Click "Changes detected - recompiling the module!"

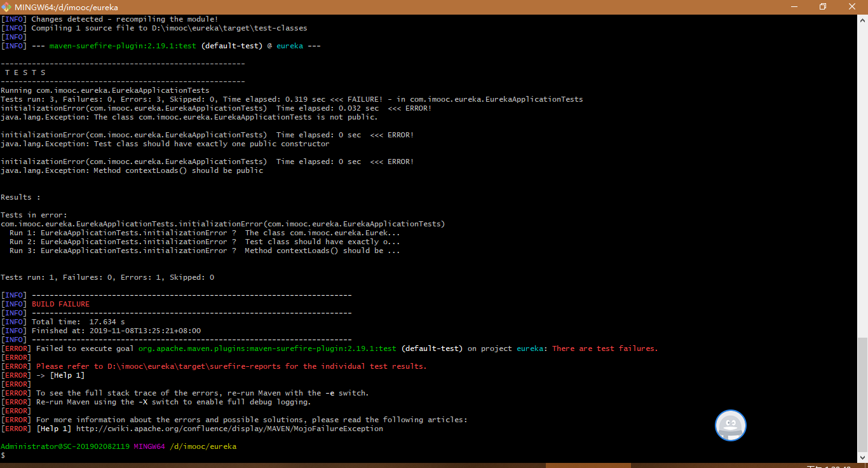(125, 19)
